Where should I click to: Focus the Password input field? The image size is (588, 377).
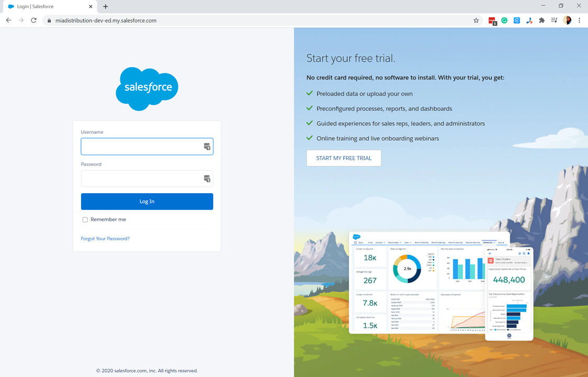[x=147, y=179]
